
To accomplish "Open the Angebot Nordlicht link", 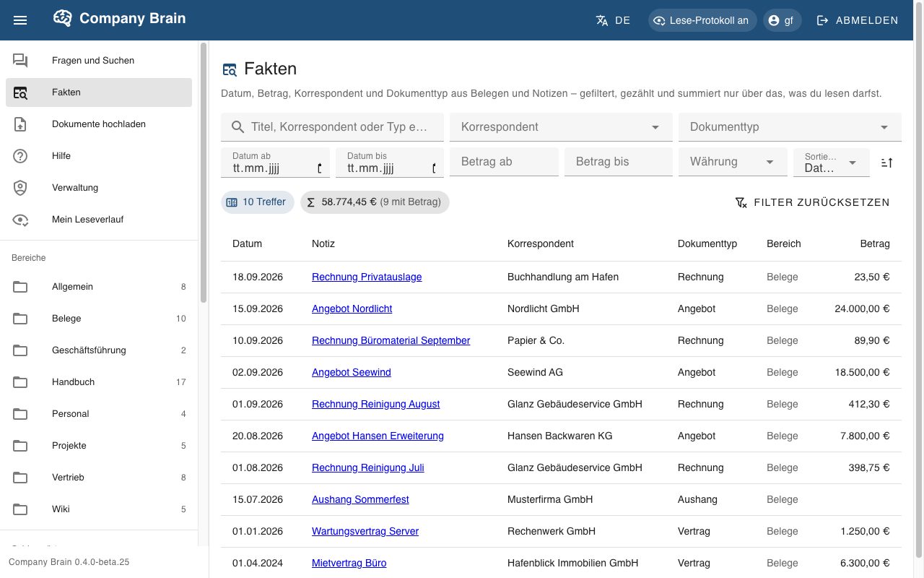I will tap(352, 309).
